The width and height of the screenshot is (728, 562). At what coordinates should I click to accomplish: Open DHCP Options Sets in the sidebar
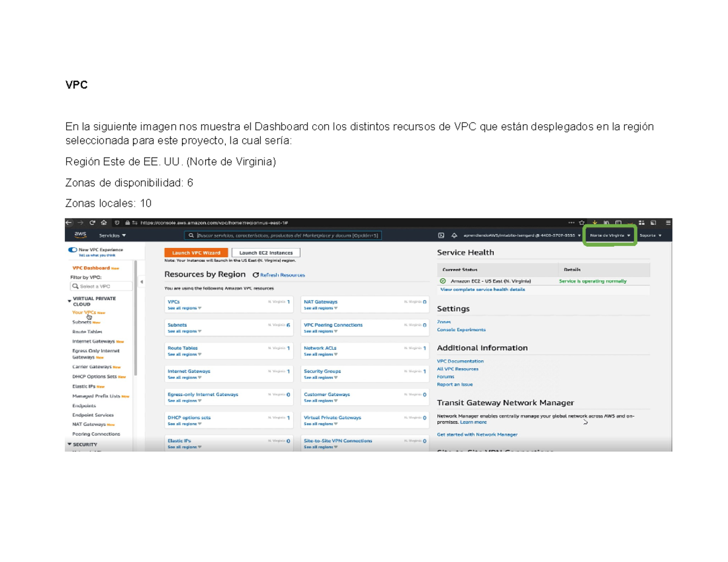[94, 376]
